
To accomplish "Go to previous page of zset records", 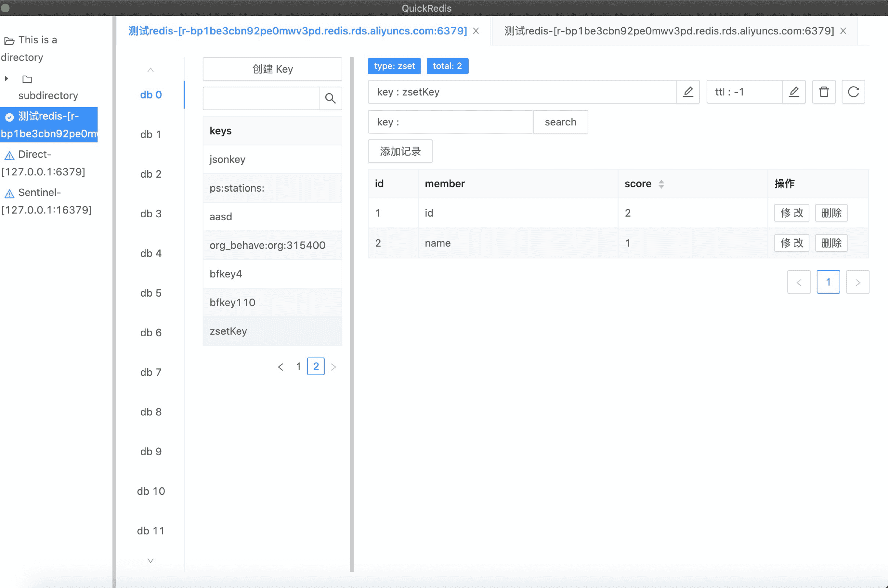I will 799,282.
